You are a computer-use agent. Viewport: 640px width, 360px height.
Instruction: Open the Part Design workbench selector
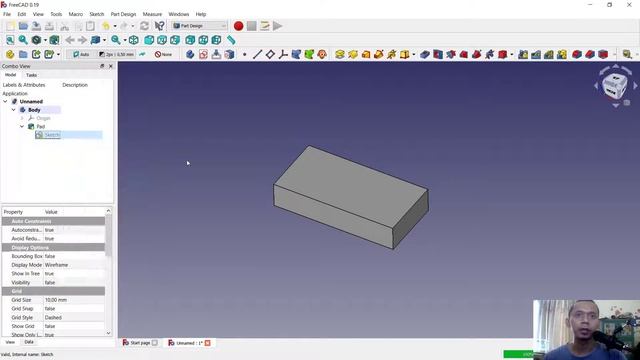[x=199, y=26]
